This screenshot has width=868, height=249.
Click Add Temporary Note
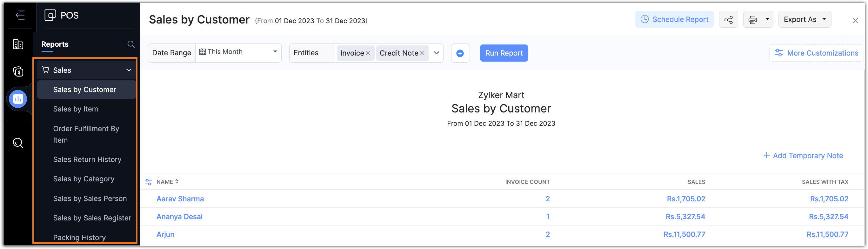point(803,156)
